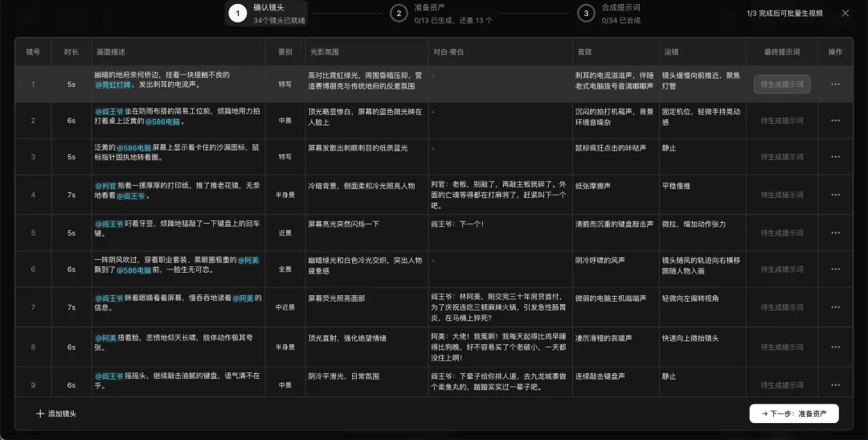Viewport: 868px width, 440px height.
Task: Click 待生成提示词 button for shot 1
Action: pos(782,84)
